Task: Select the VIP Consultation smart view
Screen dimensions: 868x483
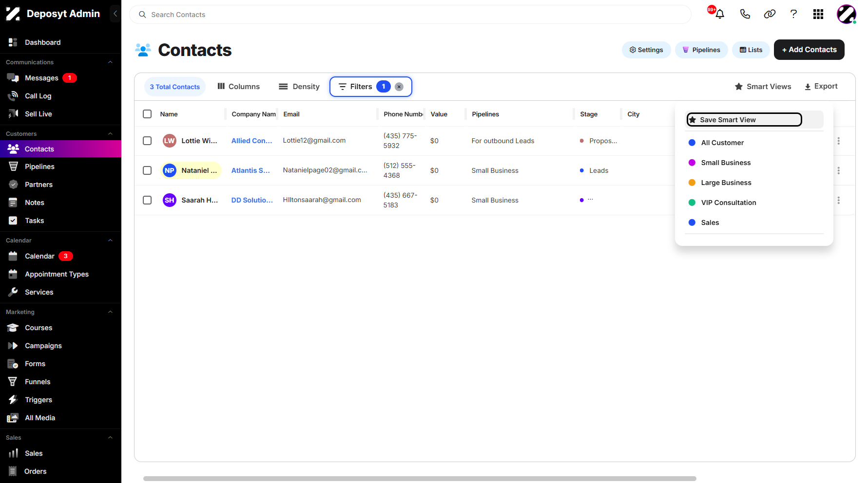Action: pyautogui.click(x=729, y=203)
